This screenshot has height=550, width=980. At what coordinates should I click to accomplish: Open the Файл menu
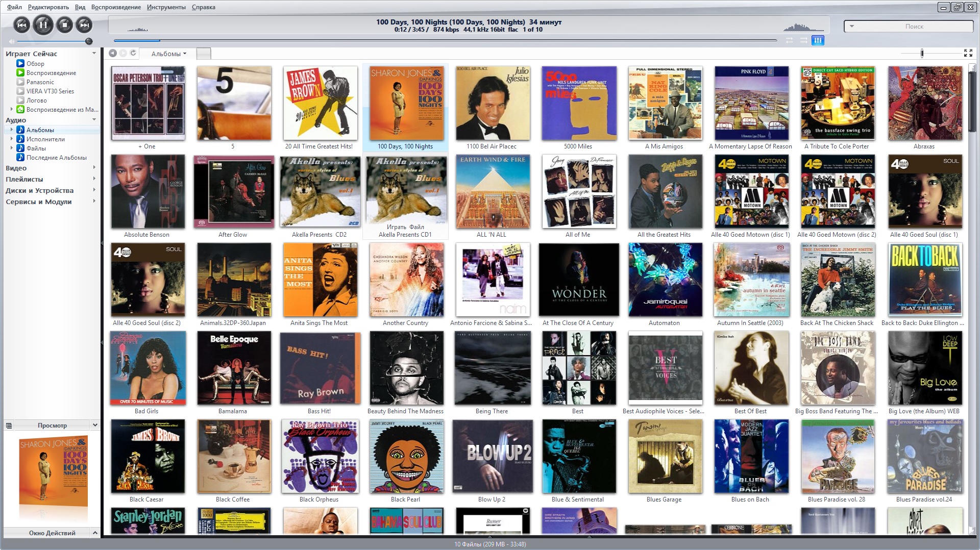14,7
